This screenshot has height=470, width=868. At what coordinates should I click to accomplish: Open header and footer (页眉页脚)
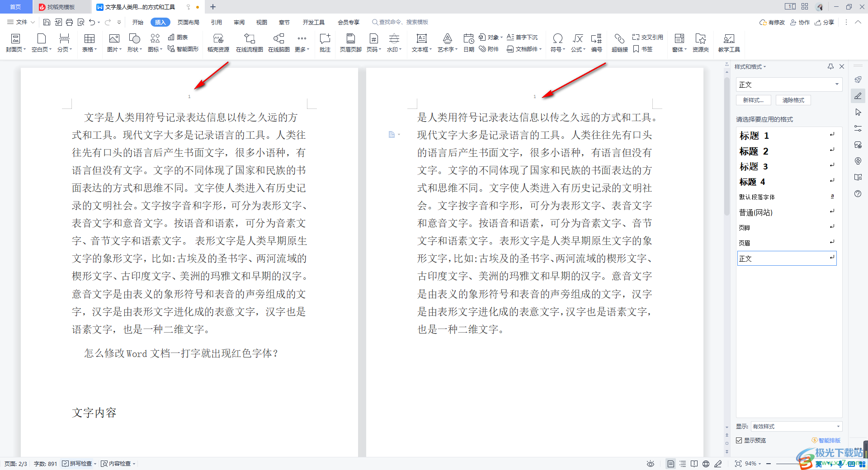click(x=350, y=43)
